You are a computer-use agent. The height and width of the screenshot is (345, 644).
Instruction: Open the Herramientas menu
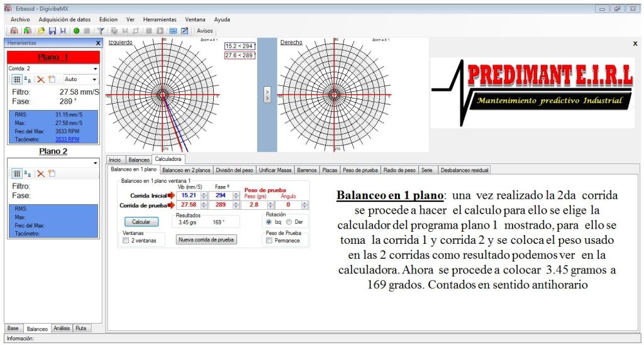coord(160,19)
